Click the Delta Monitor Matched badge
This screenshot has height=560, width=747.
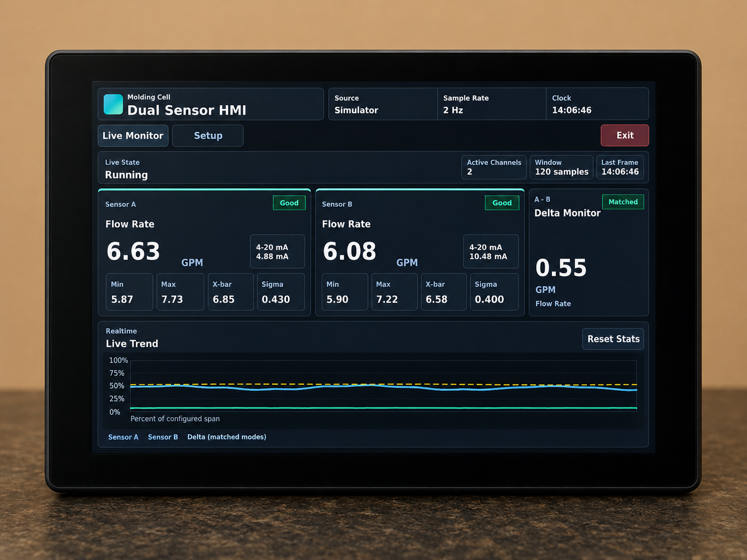coord(623,202)
